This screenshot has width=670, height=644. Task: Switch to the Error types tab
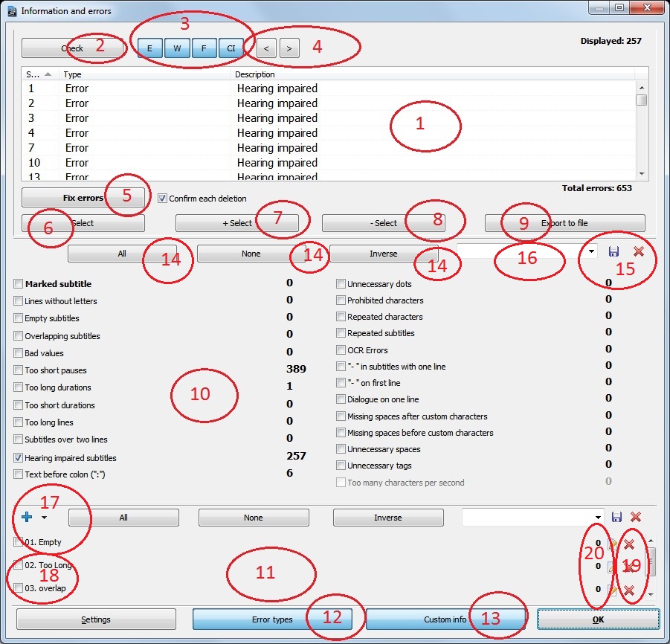pyautogui.click(x=271, y=619)
